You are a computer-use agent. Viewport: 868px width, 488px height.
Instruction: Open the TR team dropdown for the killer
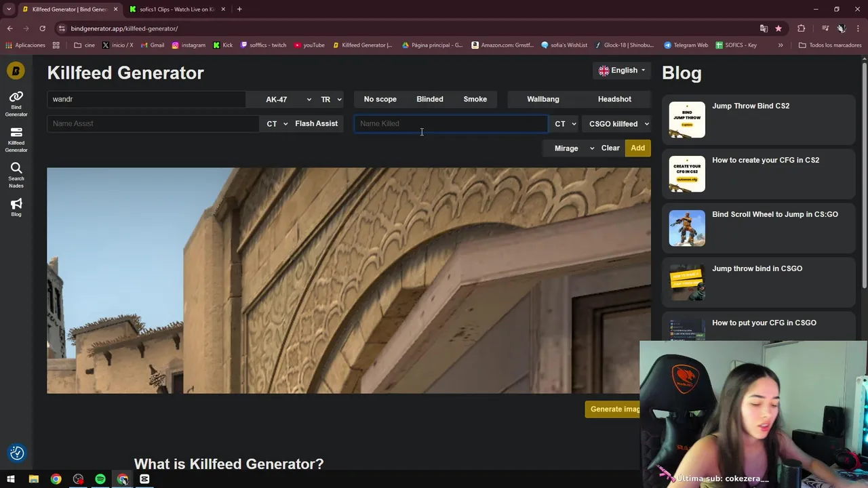pos(331,99)
